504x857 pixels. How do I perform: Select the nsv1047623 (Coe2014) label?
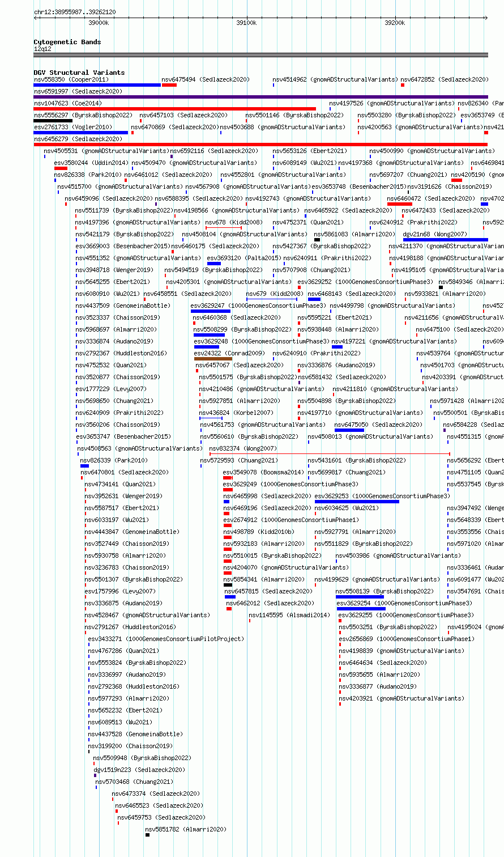67,104
